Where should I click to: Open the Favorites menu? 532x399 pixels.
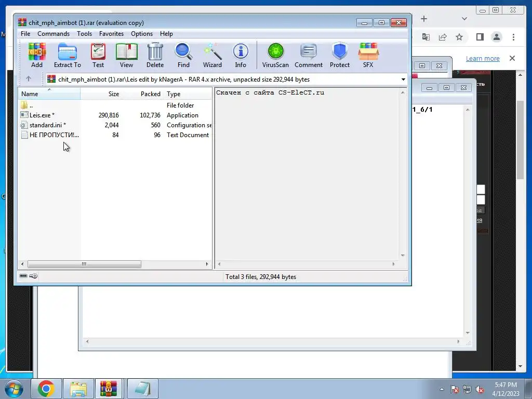pos(111,34)
